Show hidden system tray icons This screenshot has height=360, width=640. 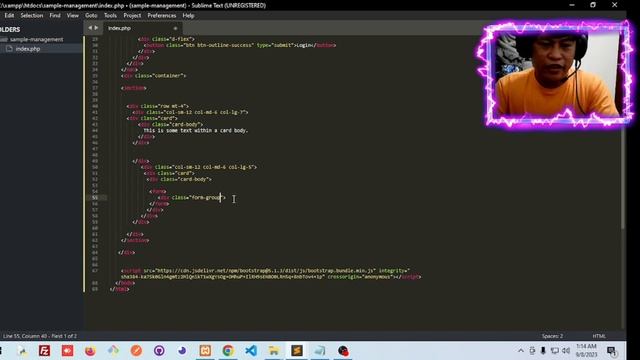[x=521, y=351]
